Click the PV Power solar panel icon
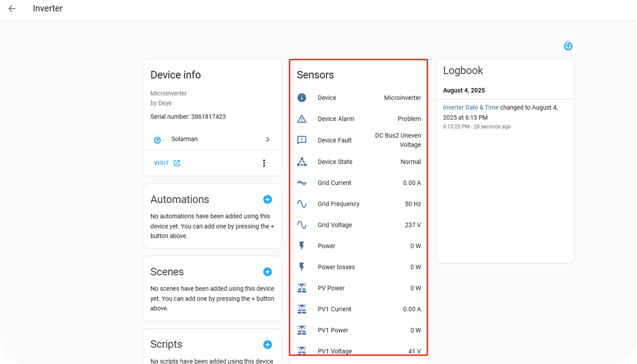Screen dimensions: 637x364 (302, 289)
